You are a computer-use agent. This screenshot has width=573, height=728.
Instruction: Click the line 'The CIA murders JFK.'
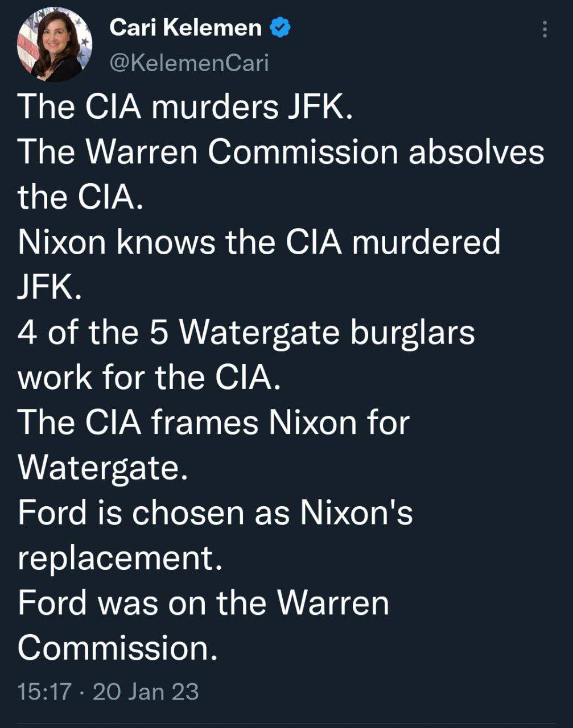pyautogui.click(x=185, y=107)
